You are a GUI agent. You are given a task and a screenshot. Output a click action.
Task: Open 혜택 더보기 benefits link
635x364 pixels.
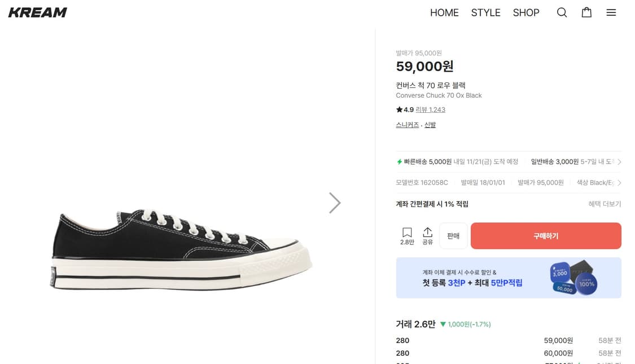[x=605, y=203]
